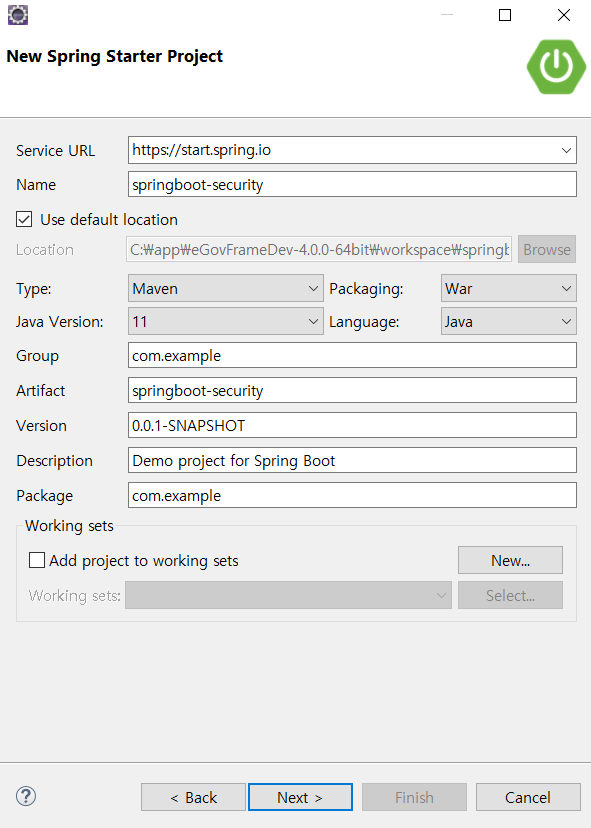
Task: Focus the Name field containing springboot-security
Action: (x=352, y=184)
